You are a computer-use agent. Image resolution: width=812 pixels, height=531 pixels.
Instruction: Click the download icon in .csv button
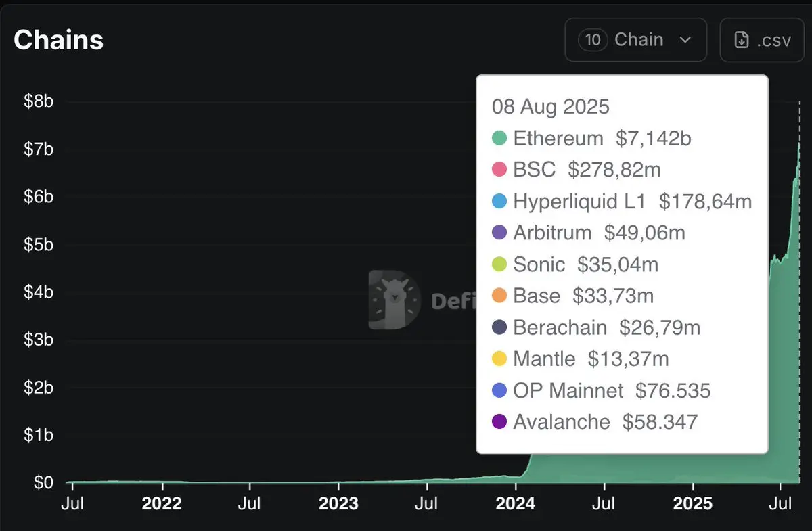(x=742, y=40)
